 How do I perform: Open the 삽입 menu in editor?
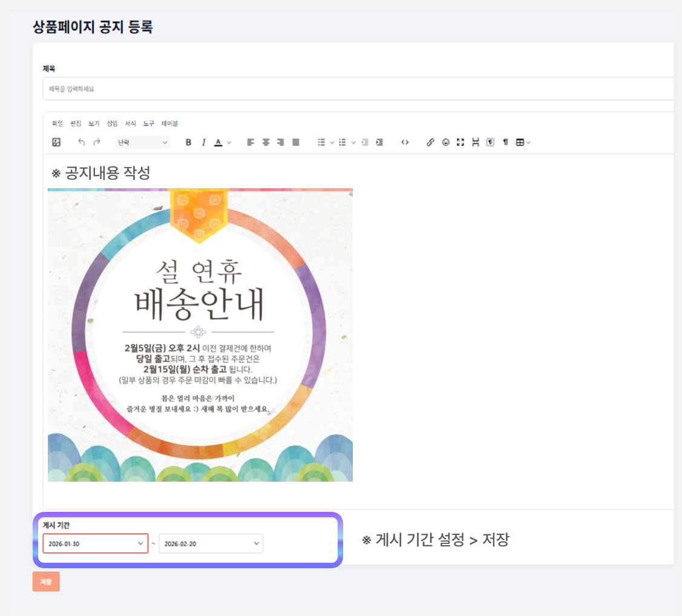pyautogui.click(x=112, y=123)
